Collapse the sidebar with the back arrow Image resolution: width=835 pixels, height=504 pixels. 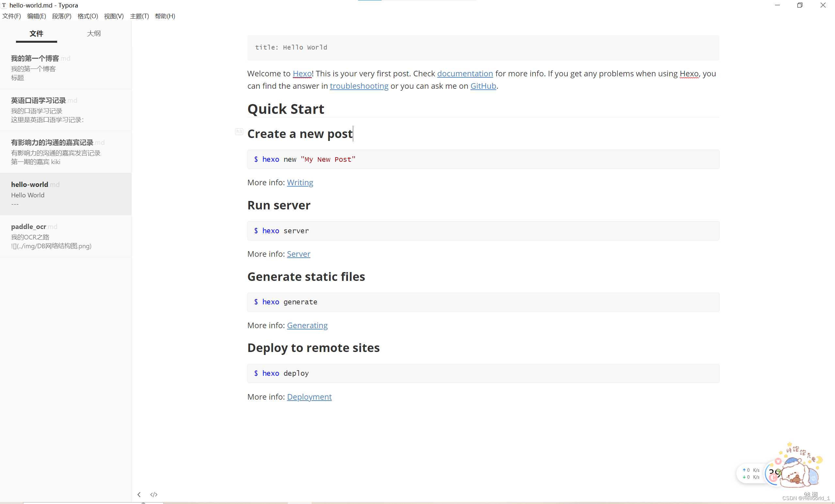click(139, 495)
